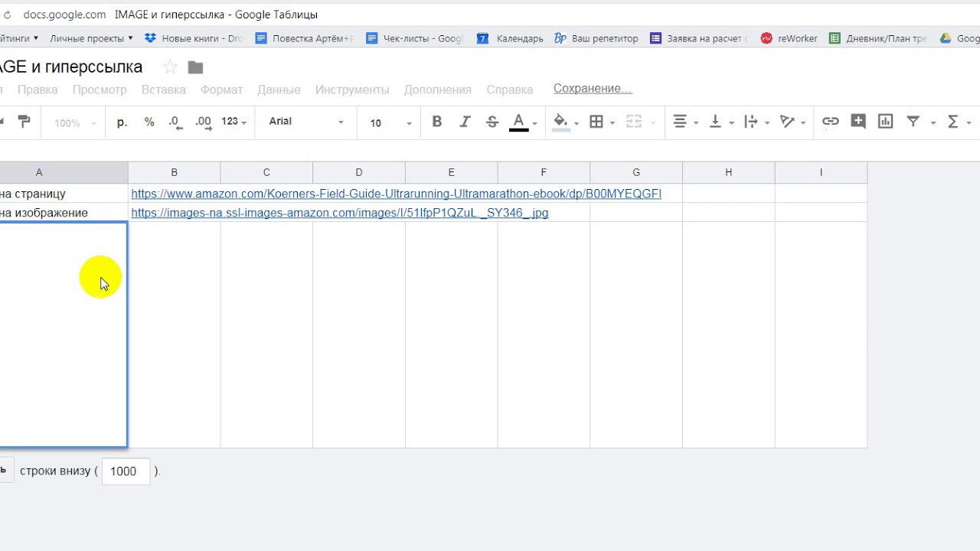Screen dimensions: 980x551
Task: Expand the Arial font dropdown
Action: [306, 122]
